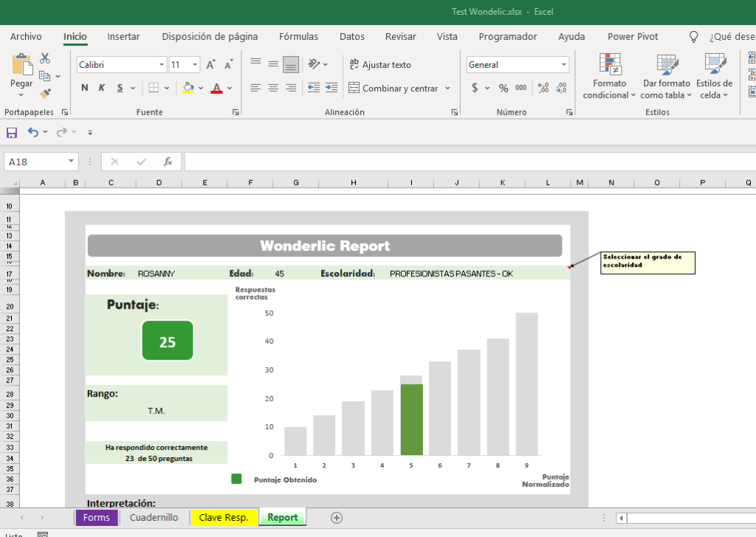Open the Calibri font name dropdown
Screen dimensions: 756x537
point(162,65)
